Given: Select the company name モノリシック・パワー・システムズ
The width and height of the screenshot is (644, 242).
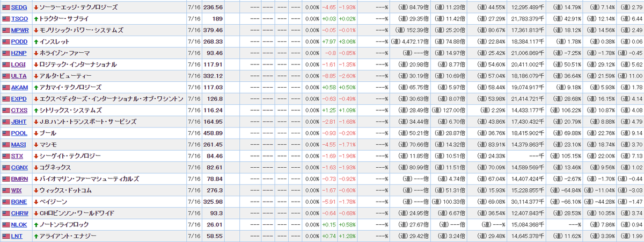Looking at the screenshot, I should 81,30.
